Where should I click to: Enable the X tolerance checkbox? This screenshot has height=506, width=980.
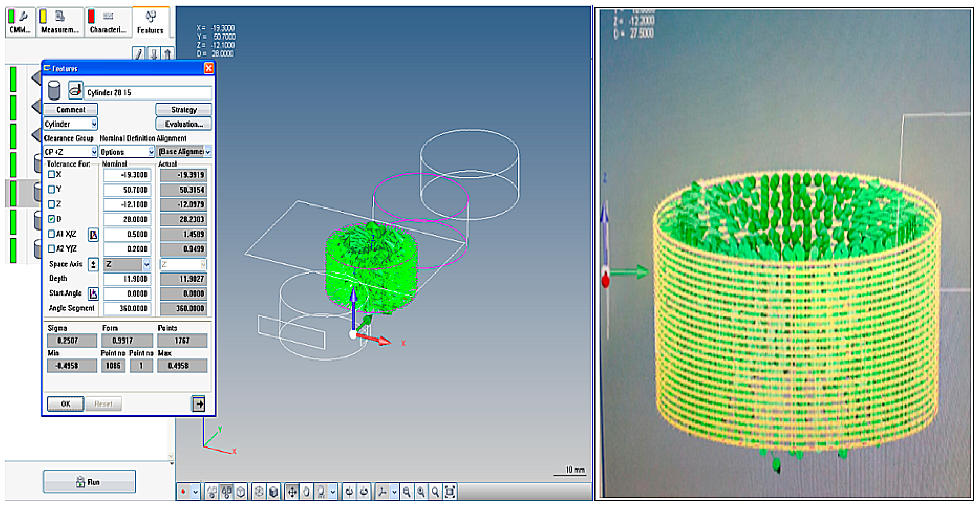(x=52, y=175)
